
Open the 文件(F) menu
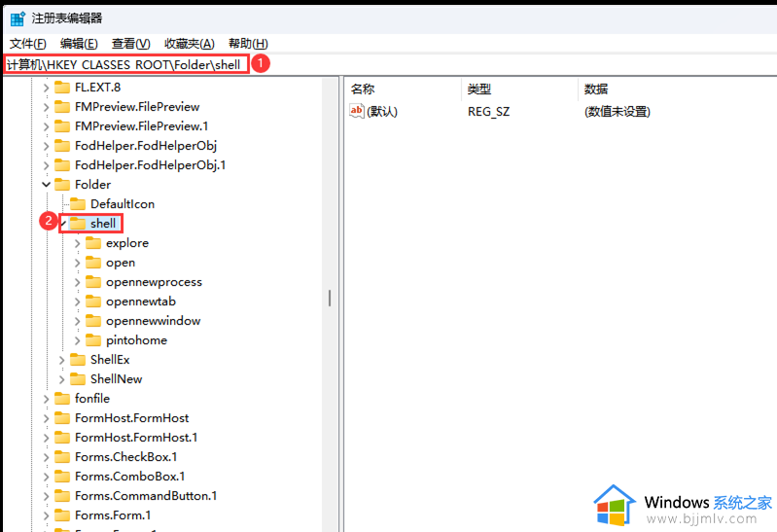(28, 44)
